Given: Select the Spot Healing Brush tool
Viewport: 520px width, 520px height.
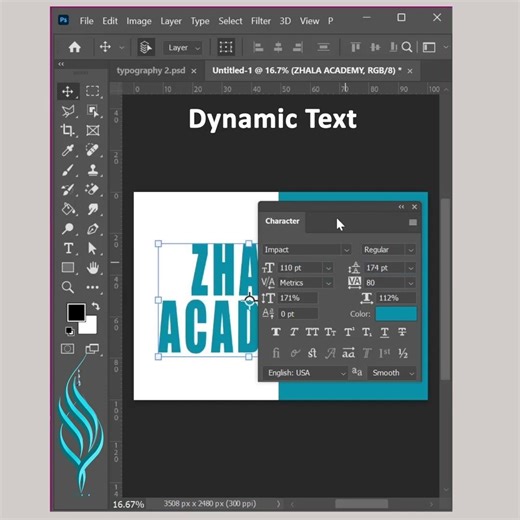Looking at the screenshot, I should click(x=93, y=150).
